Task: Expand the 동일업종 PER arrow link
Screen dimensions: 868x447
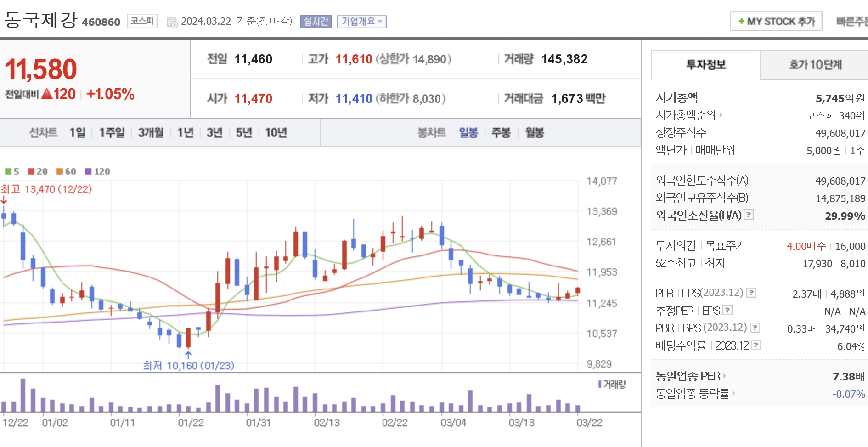Action: point(725,376)
